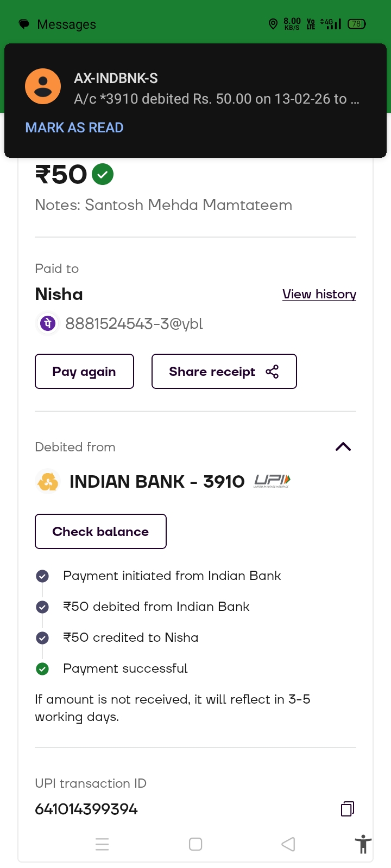The height and width of the screenshot is (868, 391).
Task: Tap the ₹50 credited to Nisha step
Action: point(130,637)
